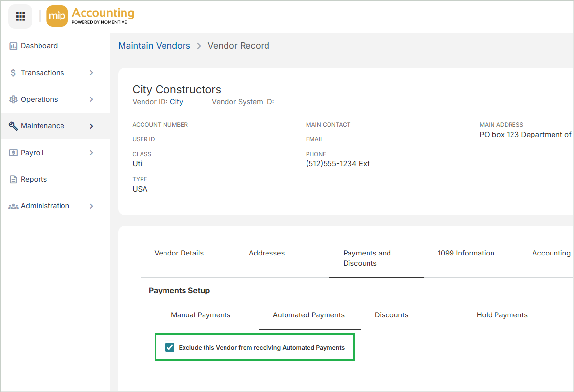Expand the Payroll submenu chevron

click(x=91, y=153)
